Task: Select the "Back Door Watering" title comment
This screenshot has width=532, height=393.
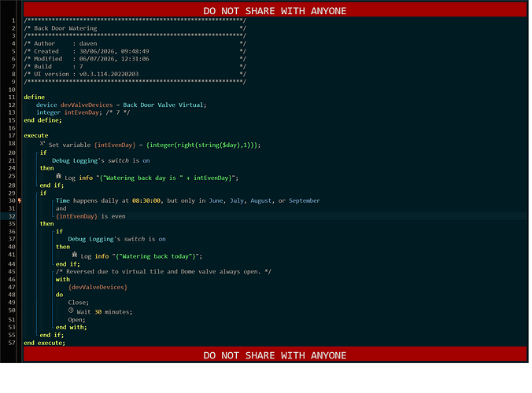Action: coord(65,28)
